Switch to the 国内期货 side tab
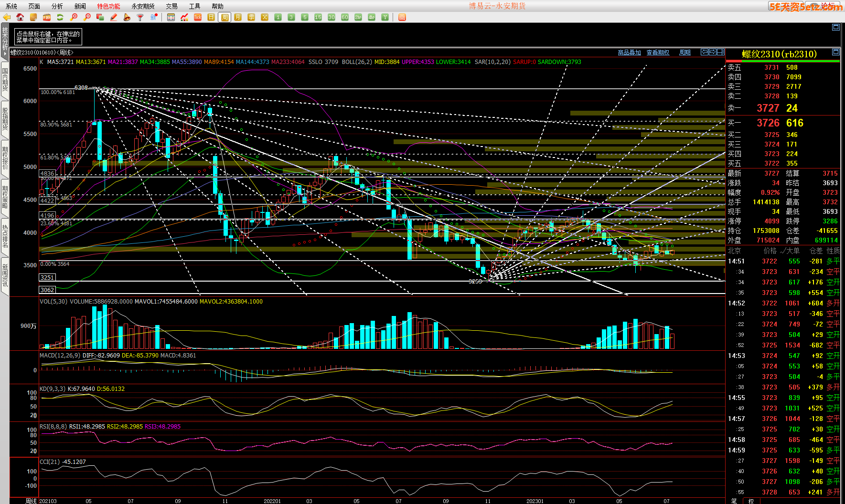The width and height of the screenshot is (845, 504). click(x=5, y=79)
